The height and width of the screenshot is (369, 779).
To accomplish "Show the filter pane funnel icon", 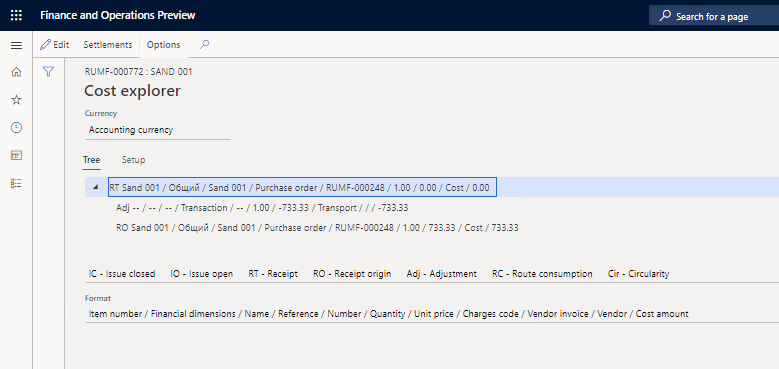I will coord(48,72).
